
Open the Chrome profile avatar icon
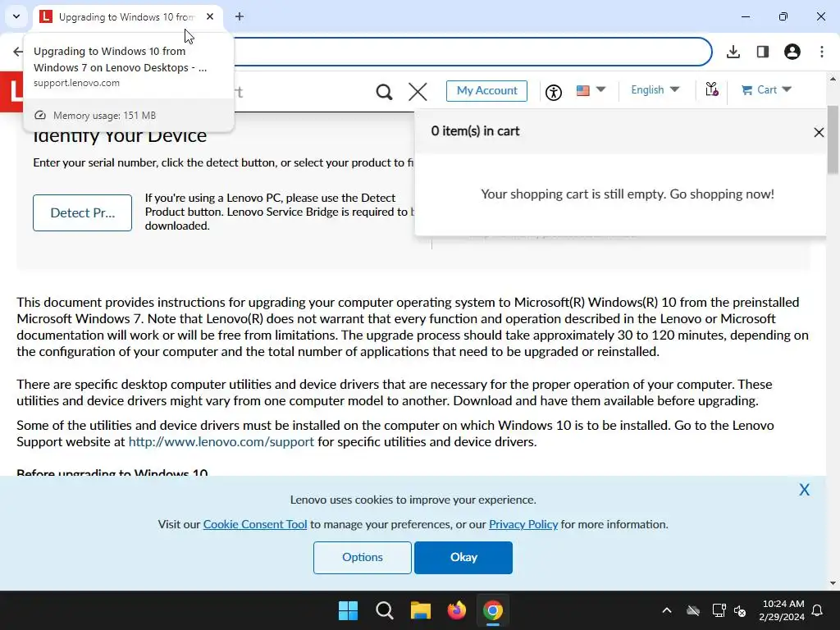(x=792, y=52)
